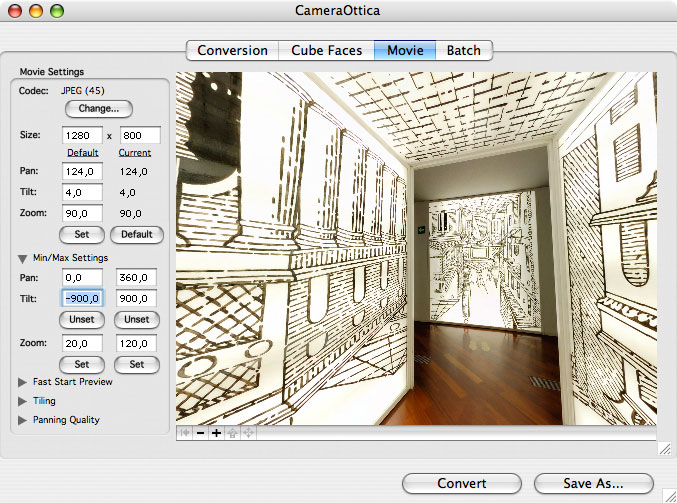Viewport: 677px width, 503px height.
Task: Click the minimum Zoom field 20,0
Action: coord(82,344)
